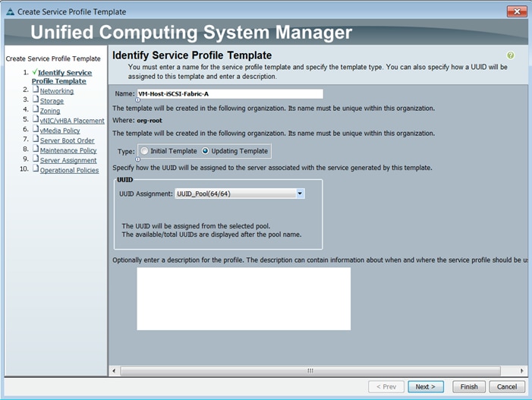The image size is (532, 400).
Task: Click the page icon beside Storage step
Action: click(x=36, y=99)
